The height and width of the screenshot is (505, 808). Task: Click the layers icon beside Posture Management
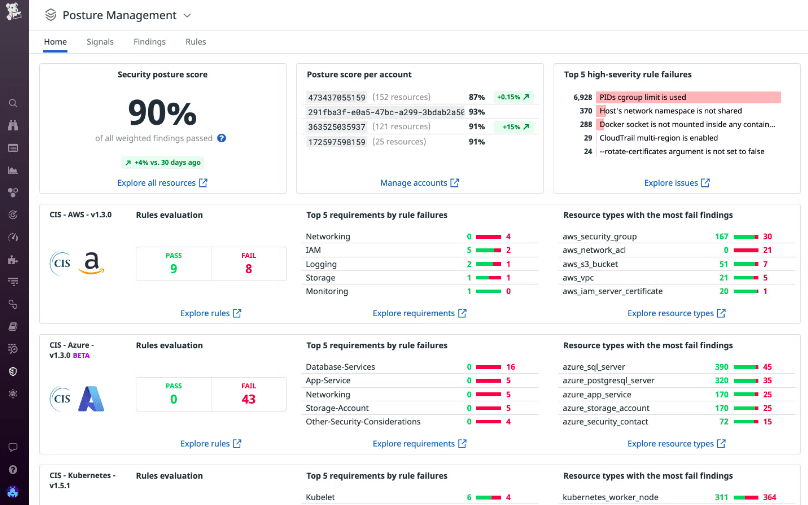click(x=50, y=15)
